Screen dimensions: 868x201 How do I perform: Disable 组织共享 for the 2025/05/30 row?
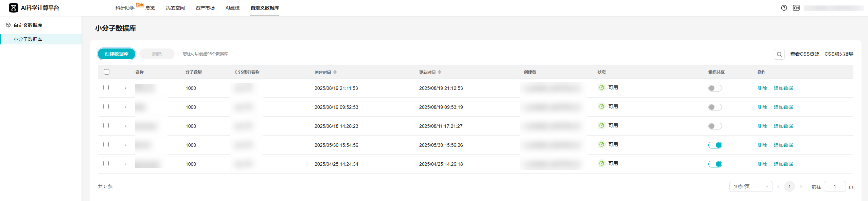pos(715,145)
